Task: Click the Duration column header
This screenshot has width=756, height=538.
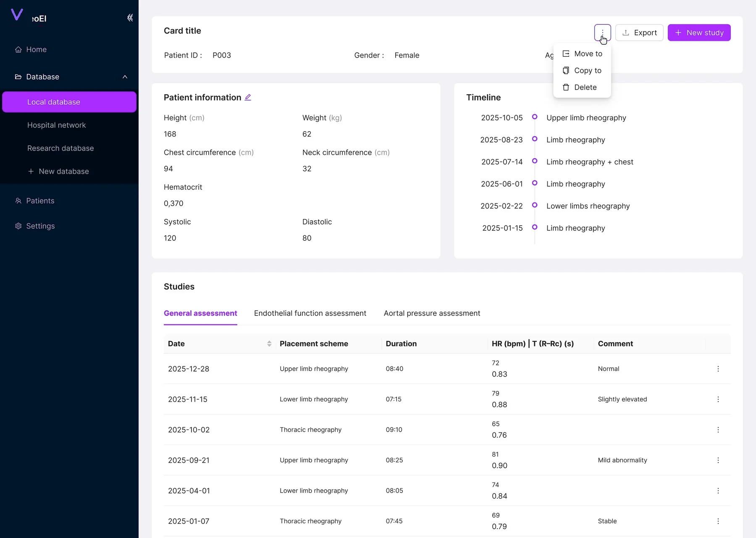Action: tap(401, 344)
